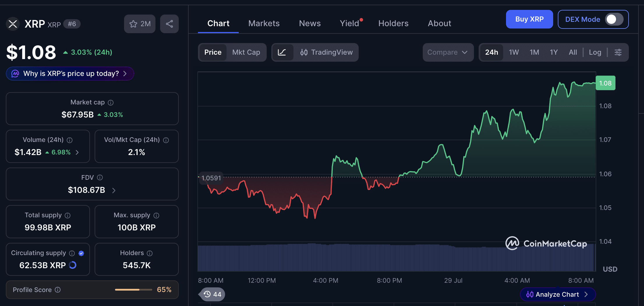The width and height of the screenshot is (644, 306).
Task: Click Total supply info icon
Action: coord(68,216)
